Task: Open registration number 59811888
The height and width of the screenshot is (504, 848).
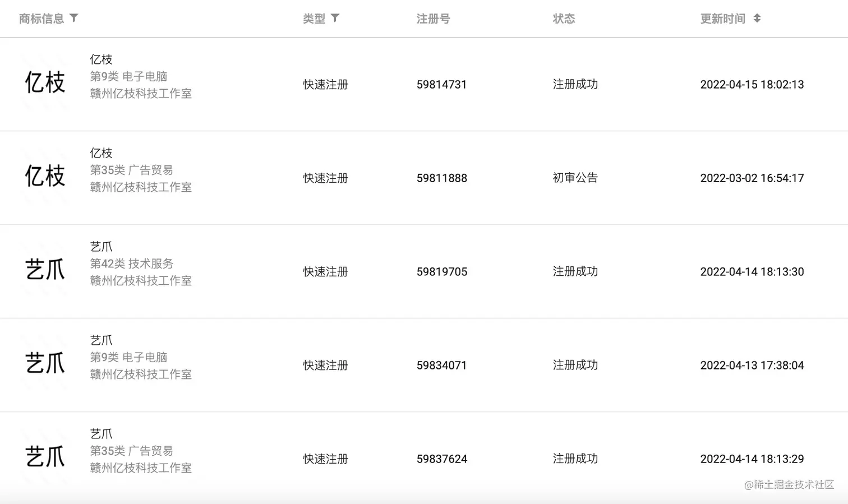Action: click(442, 178)
